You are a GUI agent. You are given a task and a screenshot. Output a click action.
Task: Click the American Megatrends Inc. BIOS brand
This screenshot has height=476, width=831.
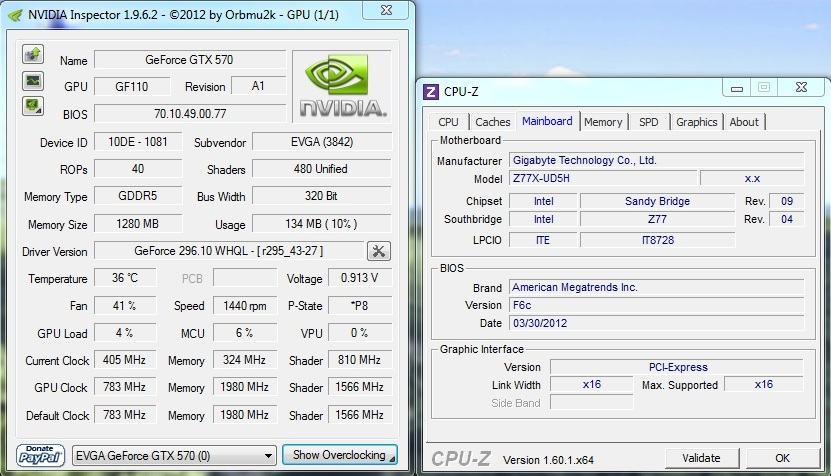[657, 287]
